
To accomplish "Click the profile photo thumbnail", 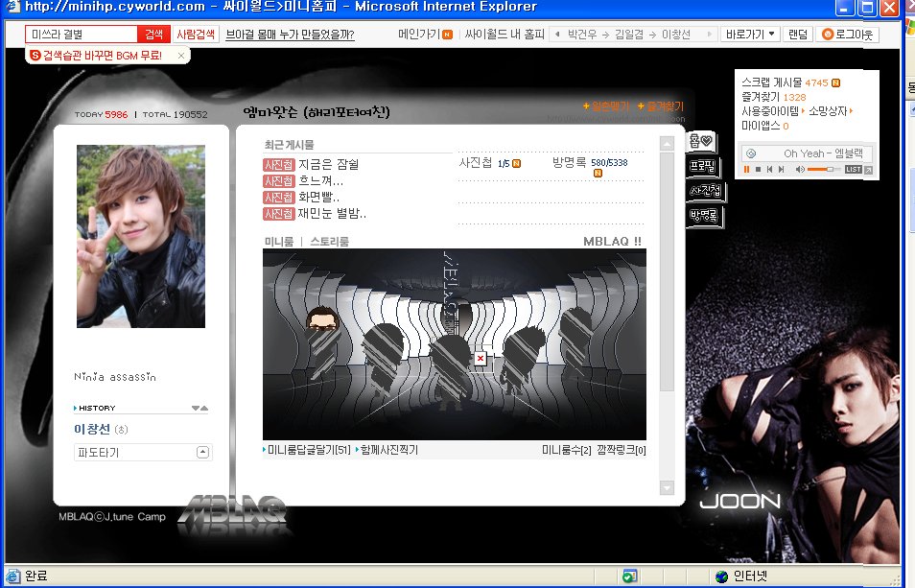I will coord(140,236).
